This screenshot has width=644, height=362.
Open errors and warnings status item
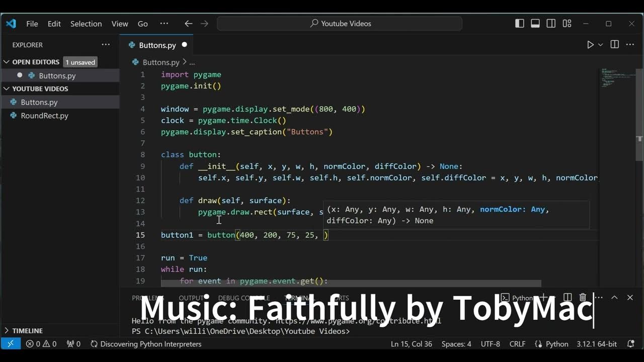click(41, 344)
